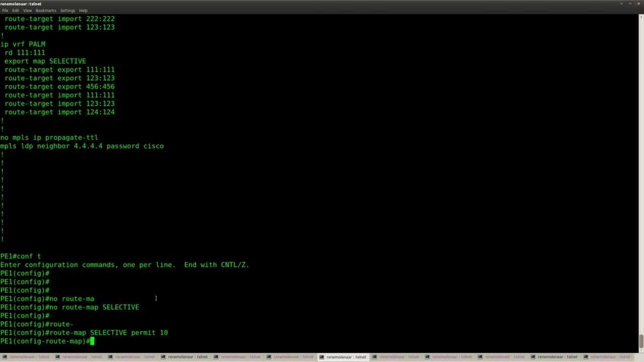Click the 'no route-ma' partial command line

(x=47, y=299)
